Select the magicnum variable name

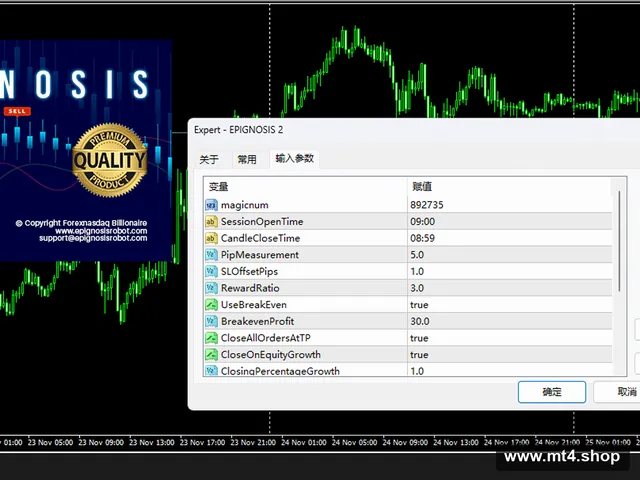244,205
